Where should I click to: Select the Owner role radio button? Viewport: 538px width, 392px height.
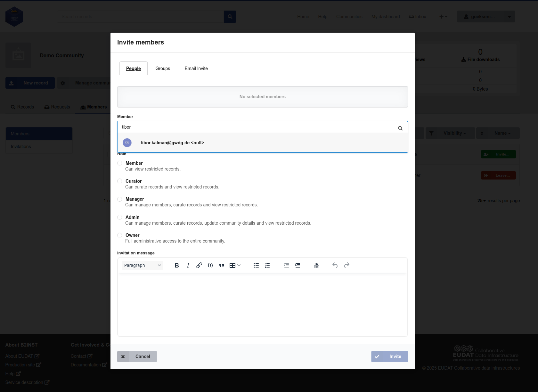tap(120, 235)
